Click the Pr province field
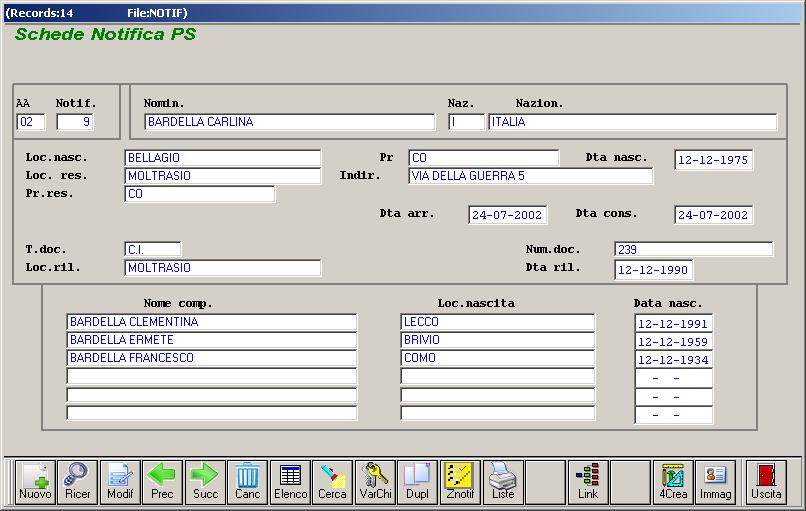The image size is (806, 511). [x=484, y=158]
